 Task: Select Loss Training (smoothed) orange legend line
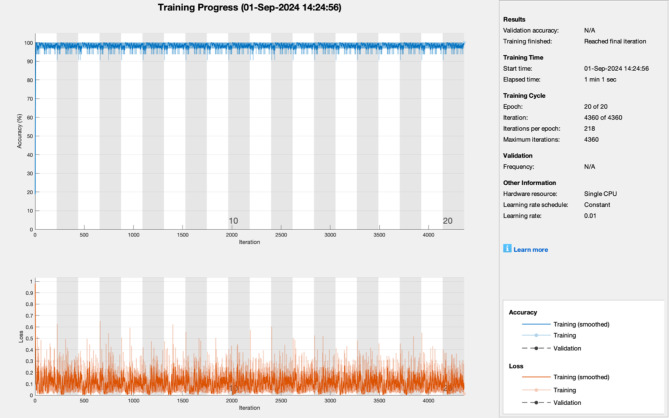coord(536,377)
